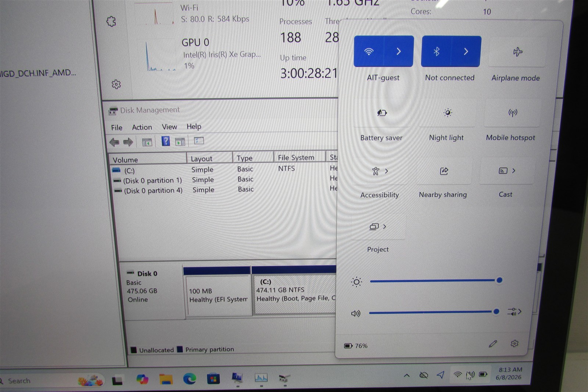Open File Explorer from taskbar
Screen dimensions: 588x392
(166, 379)
